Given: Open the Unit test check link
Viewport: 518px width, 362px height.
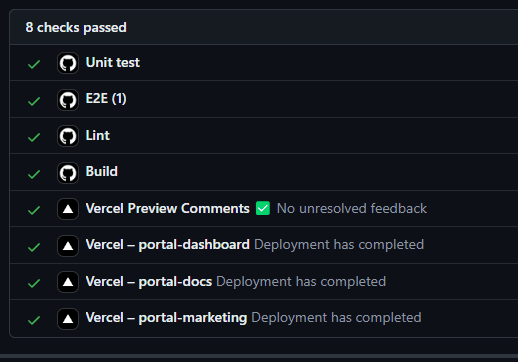Looking at the screenshot, I should click(113, 62).
